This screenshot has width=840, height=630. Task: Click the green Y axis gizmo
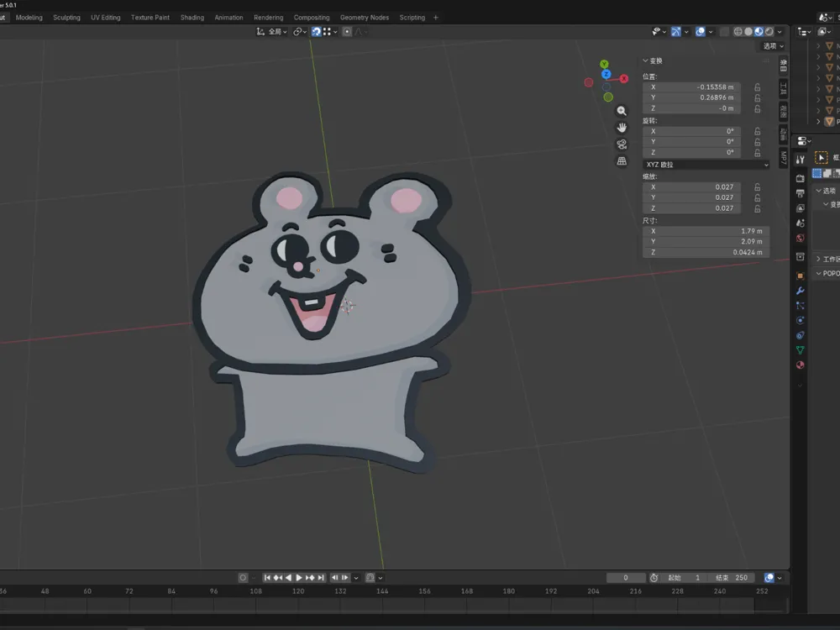(x=604, y=65)
